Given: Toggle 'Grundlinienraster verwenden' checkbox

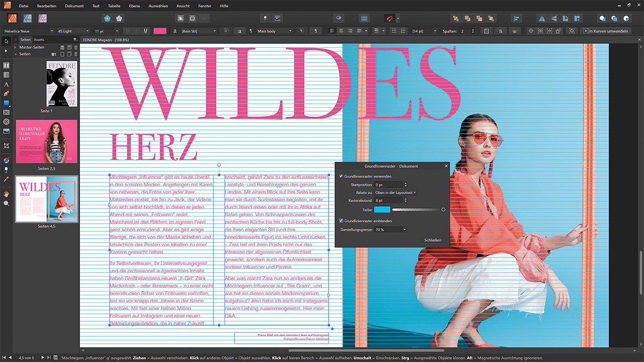Looking at the screenshot, I should pos(342,176).
